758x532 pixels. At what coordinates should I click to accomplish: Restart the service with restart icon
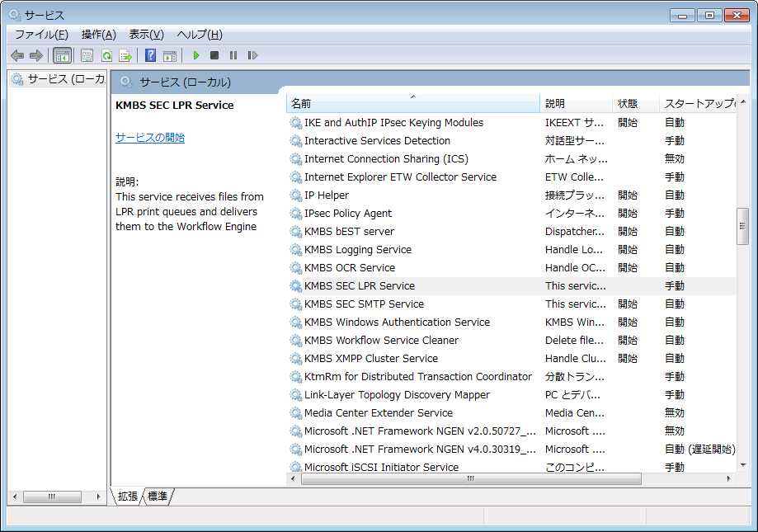coord(252,55)
